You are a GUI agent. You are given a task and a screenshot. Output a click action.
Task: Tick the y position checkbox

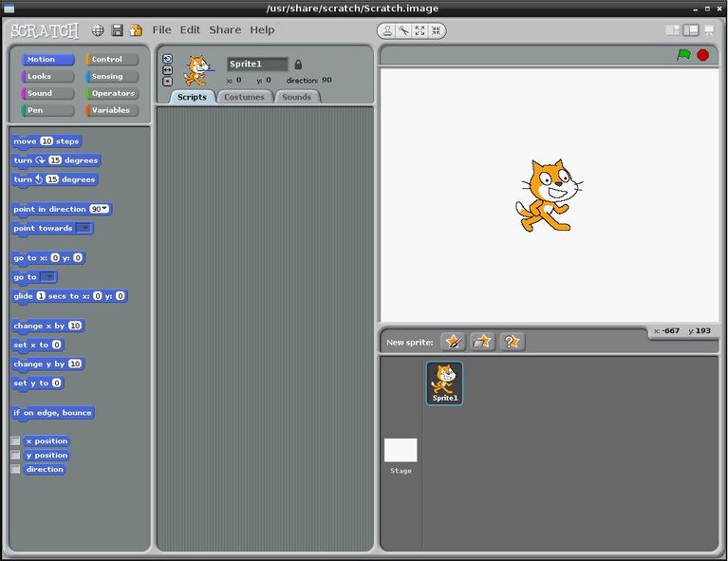(x=15, y=456)
